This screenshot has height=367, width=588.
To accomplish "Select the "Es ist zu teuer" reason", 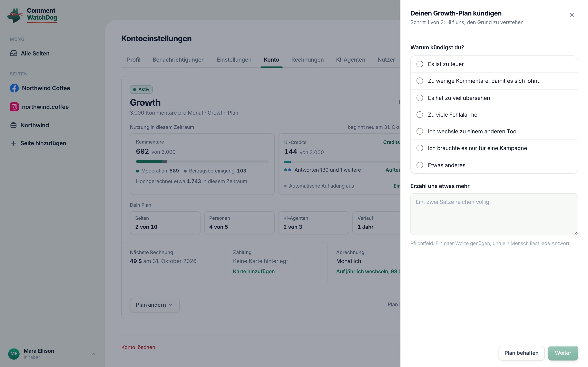I will [494, 64].
